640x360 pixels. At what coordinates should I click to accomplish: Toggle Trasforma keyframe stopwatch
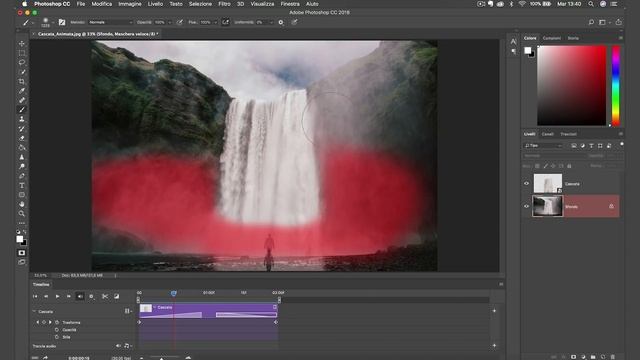tap(57, 322)
